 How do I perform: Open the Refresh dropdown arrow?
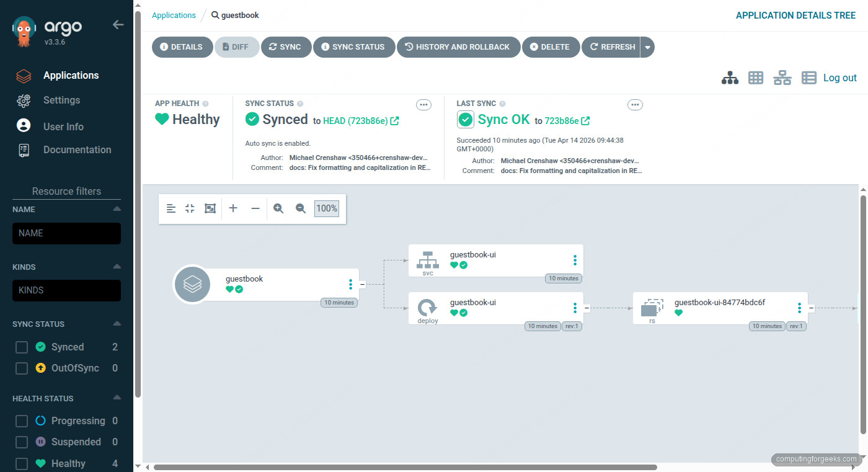[x=647, y=47]
